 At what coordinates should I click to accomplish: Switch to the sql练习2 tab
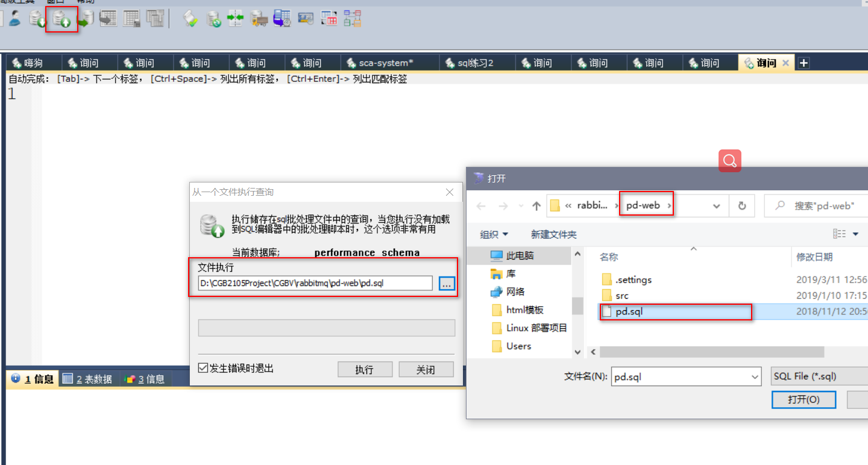pyautogui.click(x=477, y=63)
